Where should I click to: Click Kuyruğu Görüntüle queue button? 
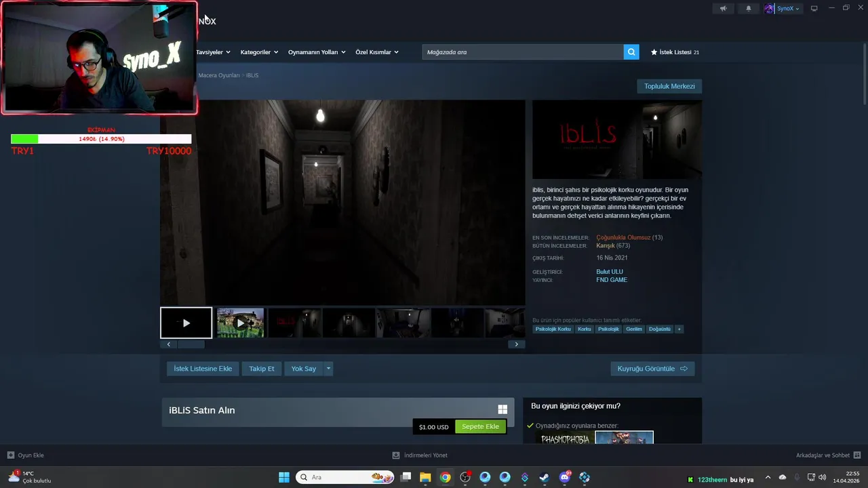[x=652, y=369]
